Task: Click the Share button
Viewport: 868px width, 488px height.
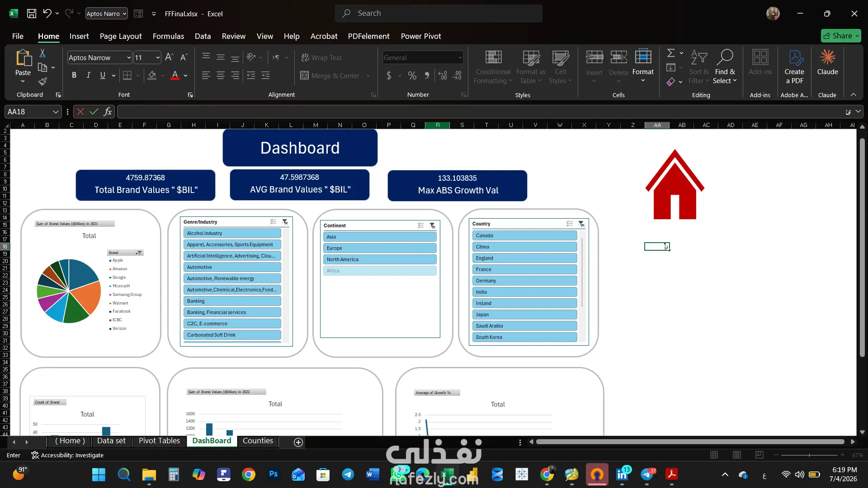Action: 841,36
